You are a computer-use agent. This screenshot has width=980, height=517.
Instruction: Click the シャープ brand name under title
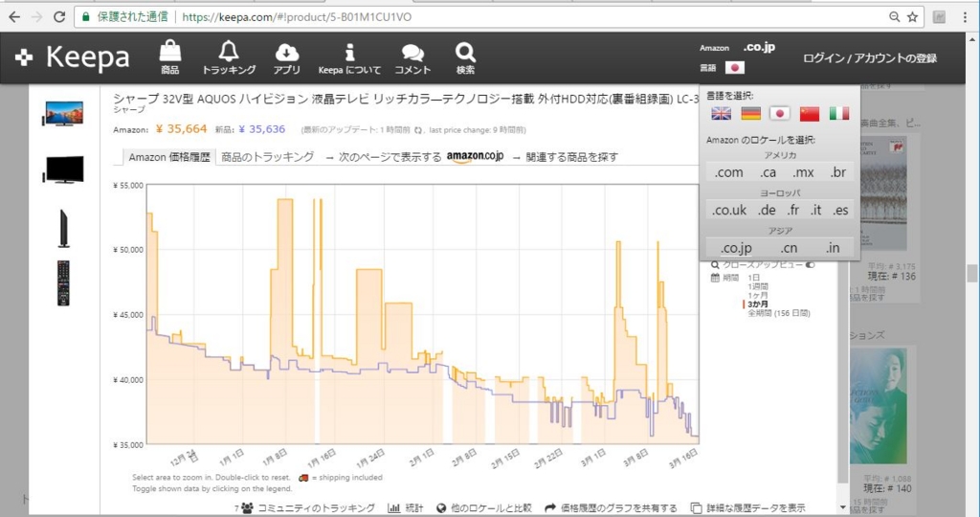point(129,109)
